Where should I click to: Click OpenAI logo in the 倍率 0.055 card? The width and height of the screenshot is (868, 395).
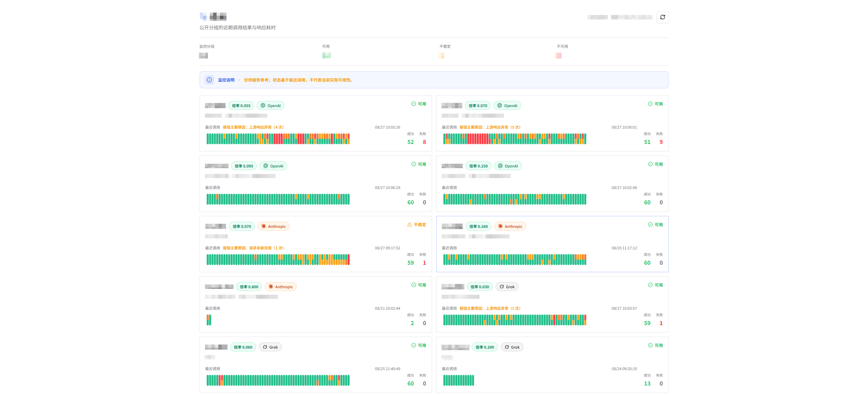click(x=263, y=106)
